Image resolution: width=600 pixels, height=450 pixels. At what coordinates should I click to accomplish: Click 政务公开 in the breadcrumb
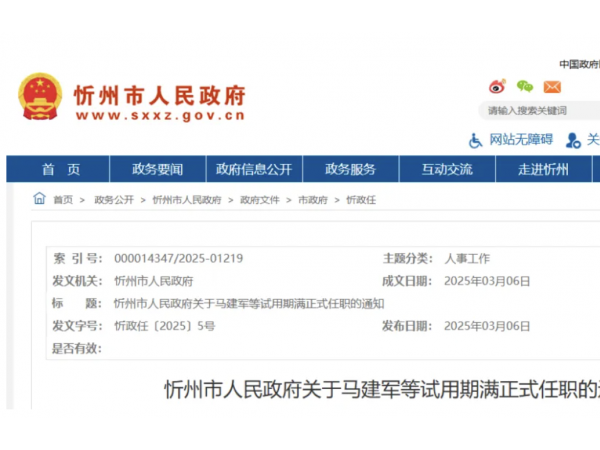[x=114, y=200]
